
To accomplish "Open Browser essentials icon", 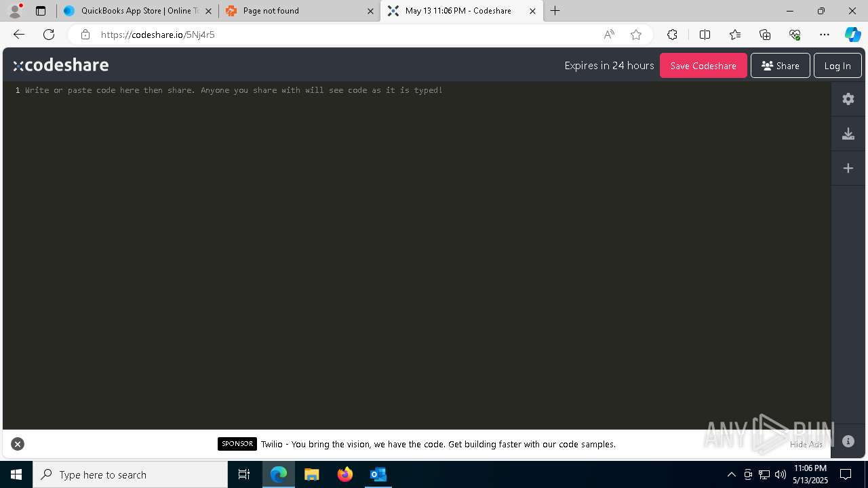I will click(795, 35).
